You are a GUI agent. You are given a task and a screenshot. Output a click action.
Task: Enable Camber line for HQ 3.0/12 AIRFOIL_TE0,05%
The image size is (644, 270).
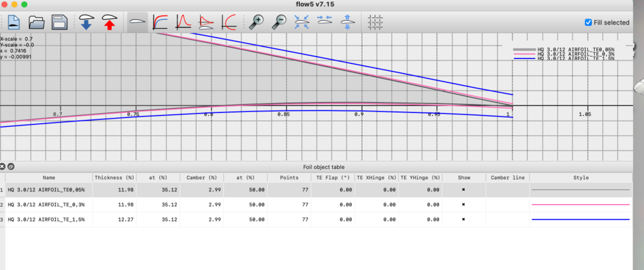coord(508,190)
